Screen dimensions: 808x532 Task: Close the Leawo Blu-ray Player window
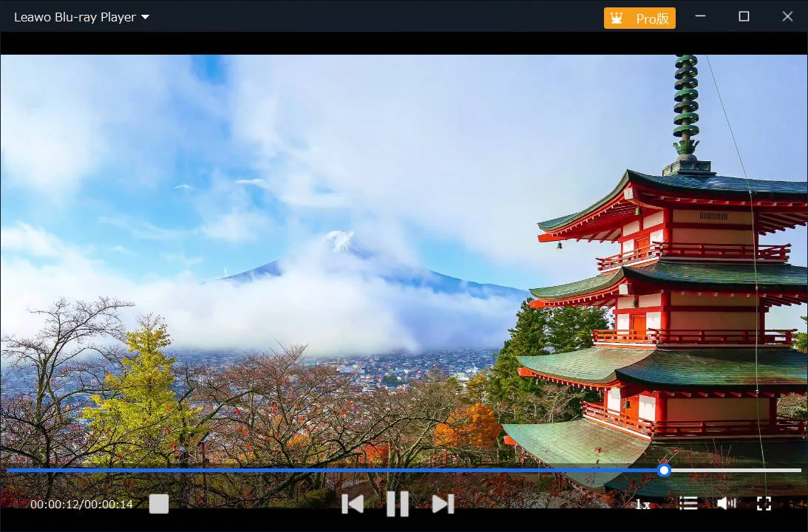(x=787, y=16)
